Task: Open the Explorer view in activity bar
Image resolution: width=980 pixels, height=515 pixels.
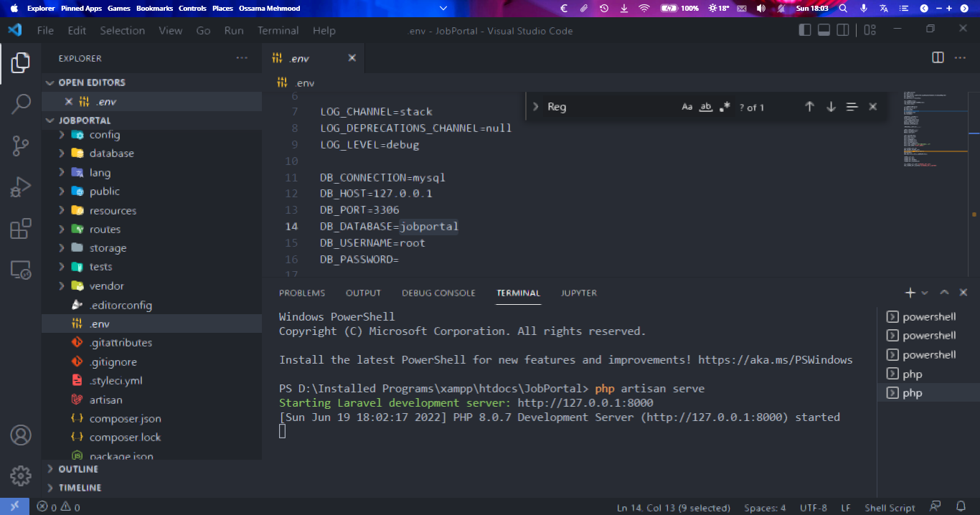Action: pyautogui.click(x=21, y=62)
